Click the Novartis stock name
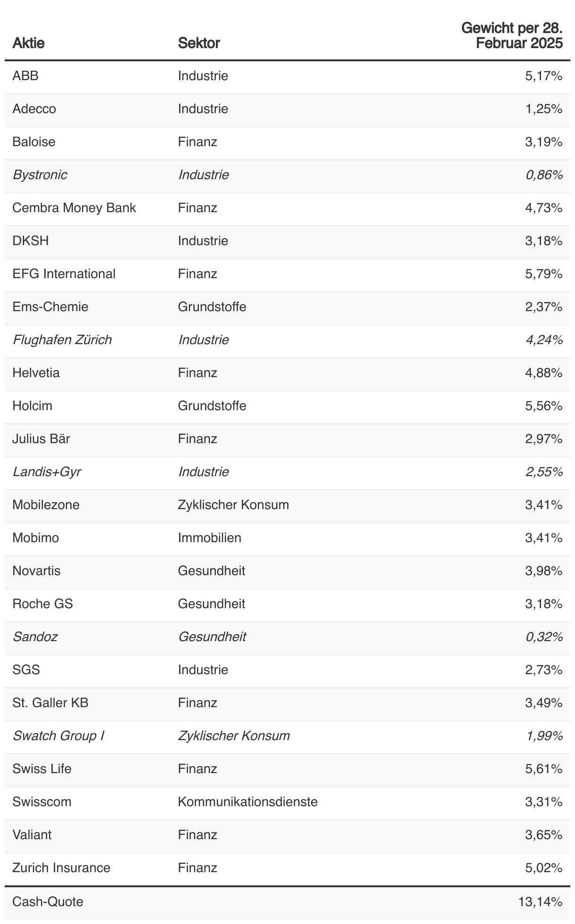575x924 pixels. click(36, 571)
